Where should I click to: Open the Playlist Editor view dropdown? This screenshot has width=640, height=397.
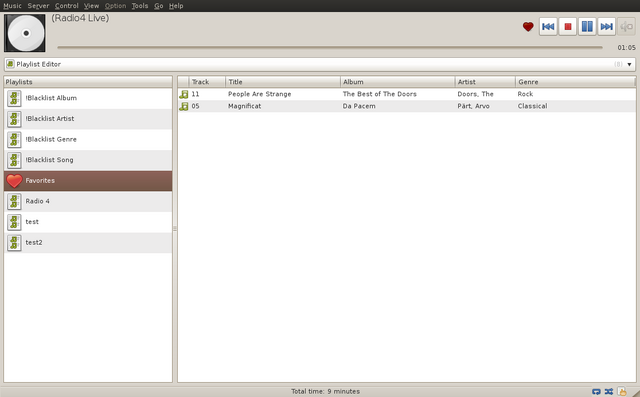point(320,64)
